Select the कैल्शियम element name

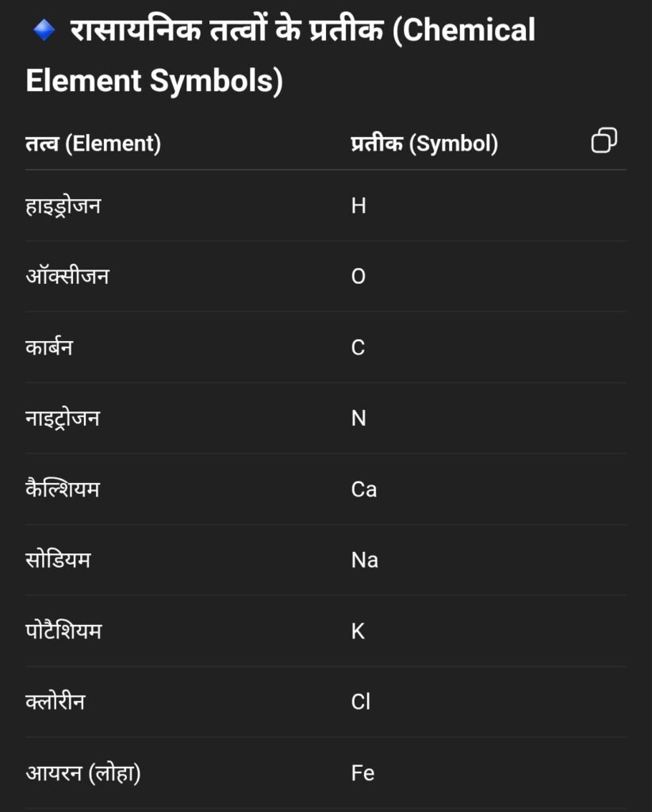click(62, 488)
